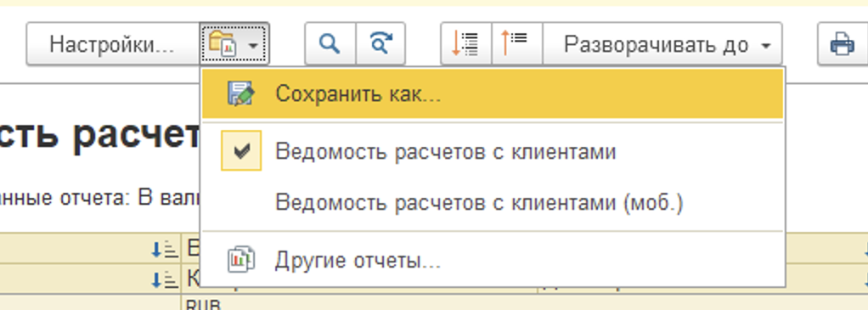Click the sort arrow icon in first header row
The image size is (868, 310).
[x=165, y=250]
